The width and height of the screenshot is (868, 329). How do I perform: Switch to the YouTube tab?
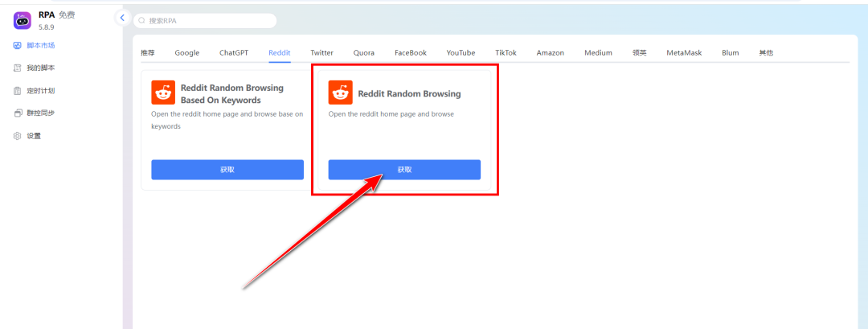[461, 52]
